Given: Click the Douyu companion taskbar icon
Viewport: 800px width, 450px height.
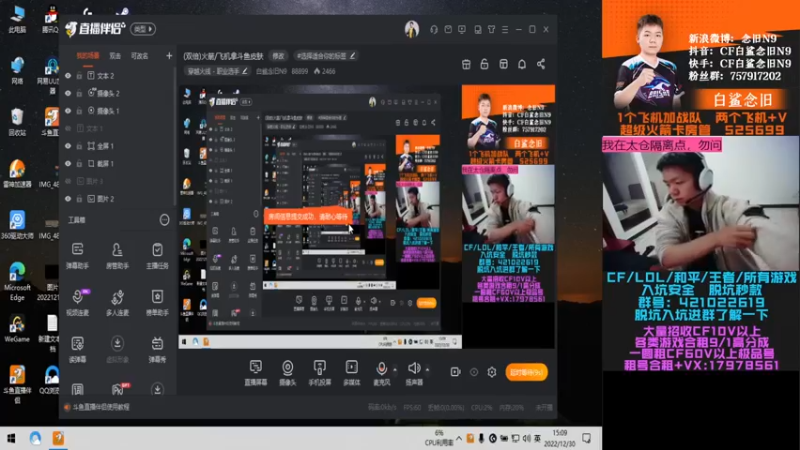Looking at the screenshot, I should click(58, 438).
